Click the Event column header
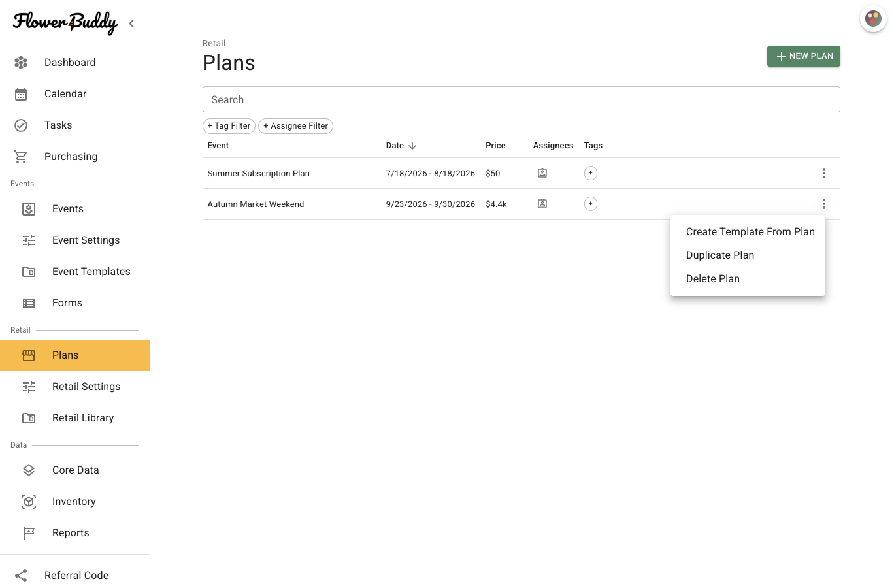 tap(218, 146)
